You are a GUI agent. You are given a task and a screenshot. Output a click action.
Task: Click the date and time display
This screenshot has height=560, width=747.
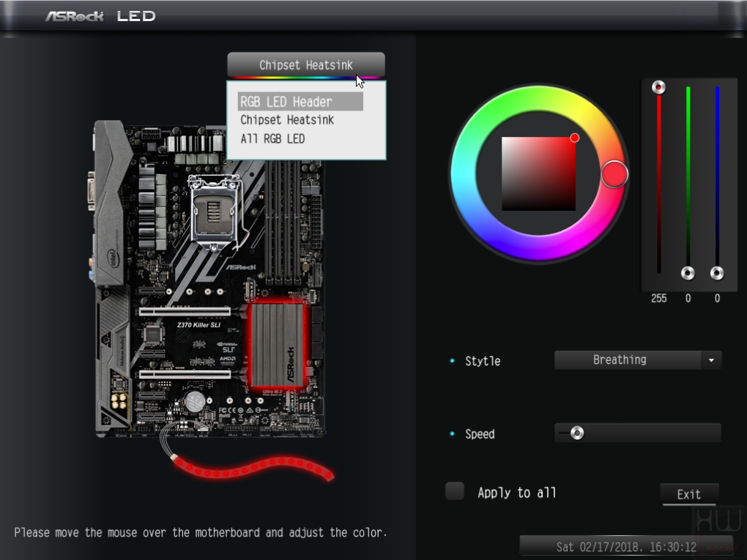[626, 547]
